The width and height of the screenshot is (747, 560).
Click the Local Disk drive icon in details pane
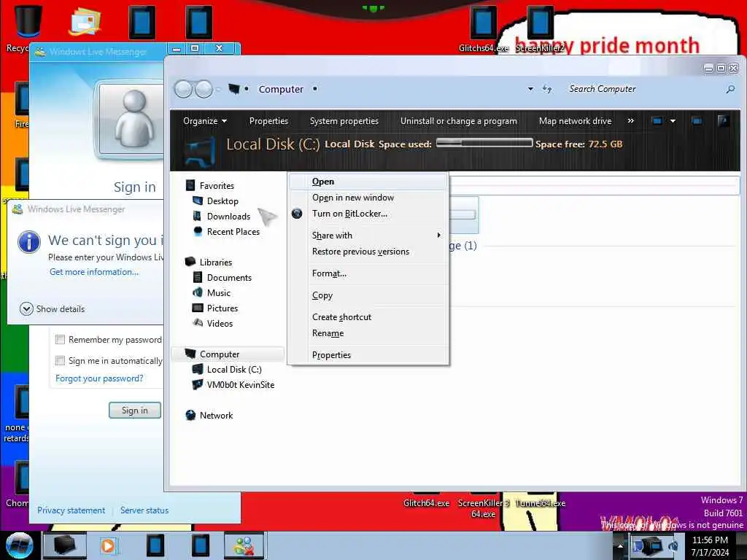pos(200,153)
